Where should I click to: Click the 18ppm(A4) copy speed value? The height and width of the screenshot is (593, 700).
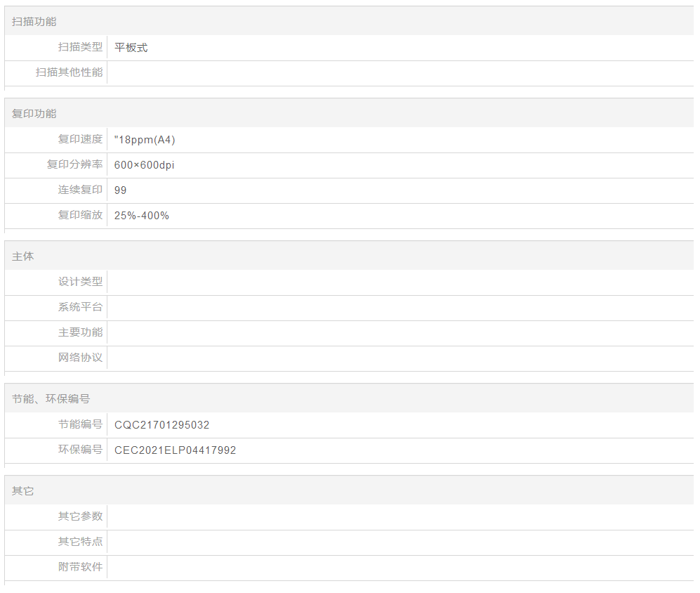point(145,140)
